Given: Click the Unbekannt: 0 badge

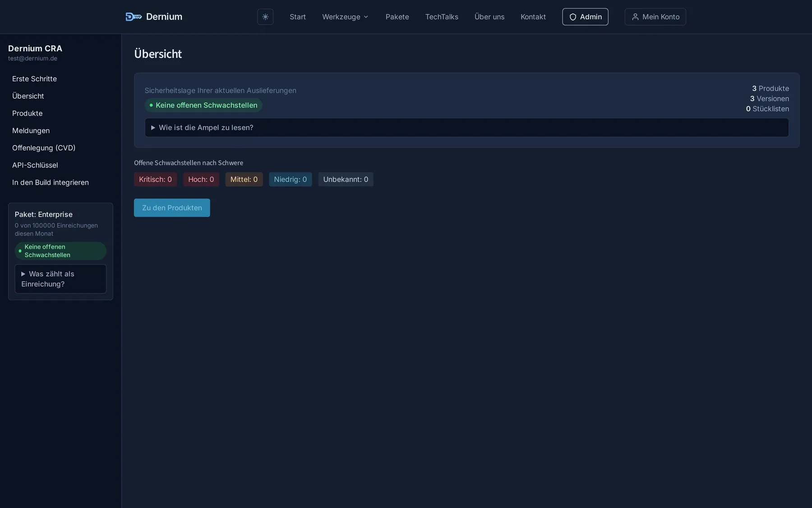Looking at the screenshot, I should click(346, 179).
